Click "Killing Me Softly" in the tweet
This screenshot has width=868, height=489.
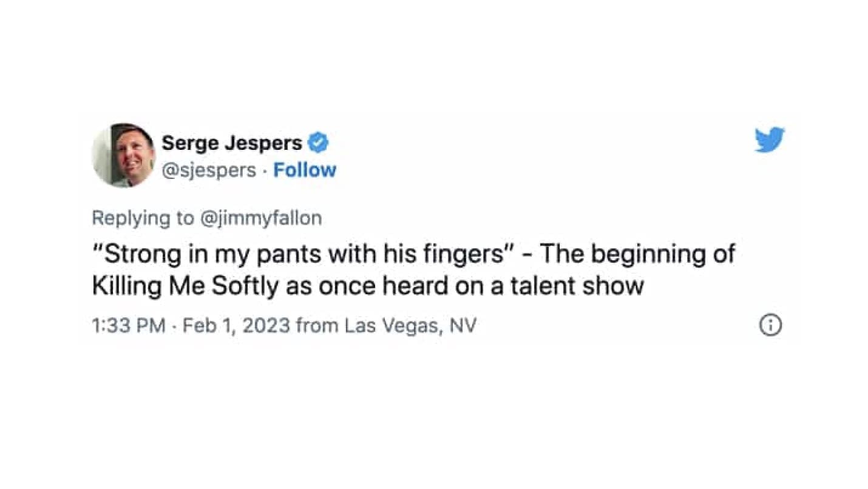tap(186, 286)
